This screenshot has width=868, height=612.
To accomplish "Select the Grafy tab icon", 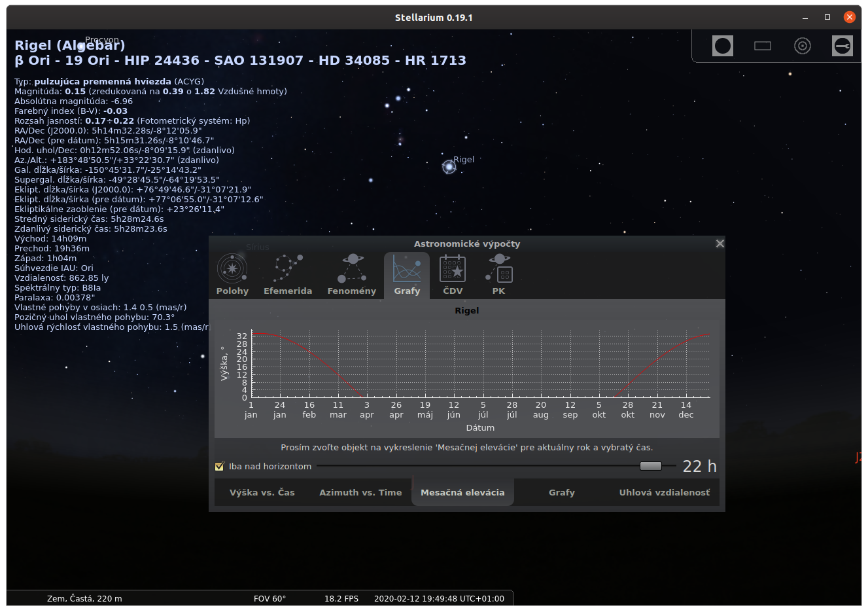I will 407,275.
